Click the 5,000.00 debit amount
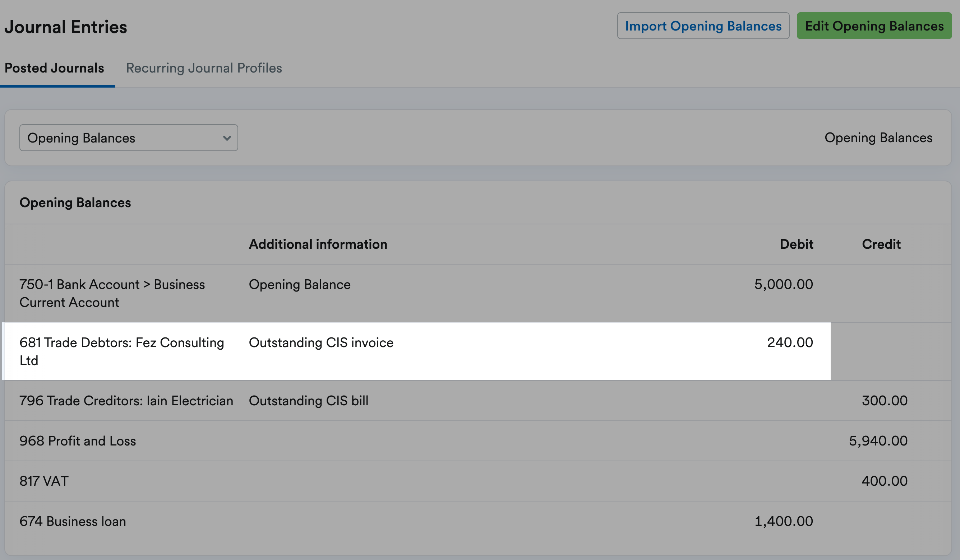 (783, 284)
